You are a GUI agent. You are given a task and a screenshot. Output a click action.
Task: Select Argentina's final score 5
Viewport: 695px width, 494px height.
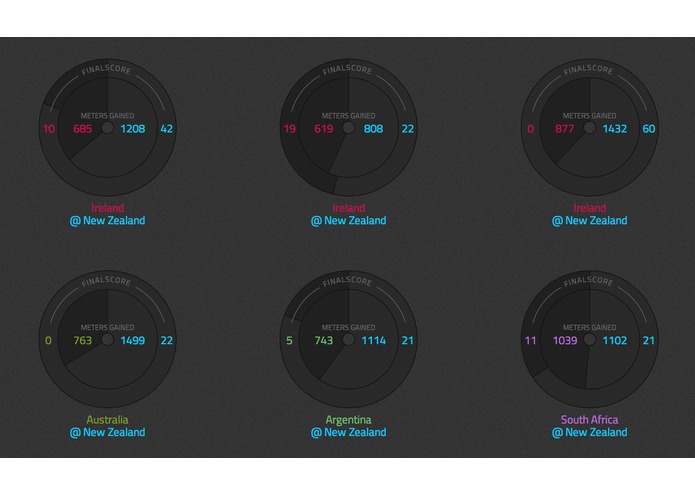289,341
